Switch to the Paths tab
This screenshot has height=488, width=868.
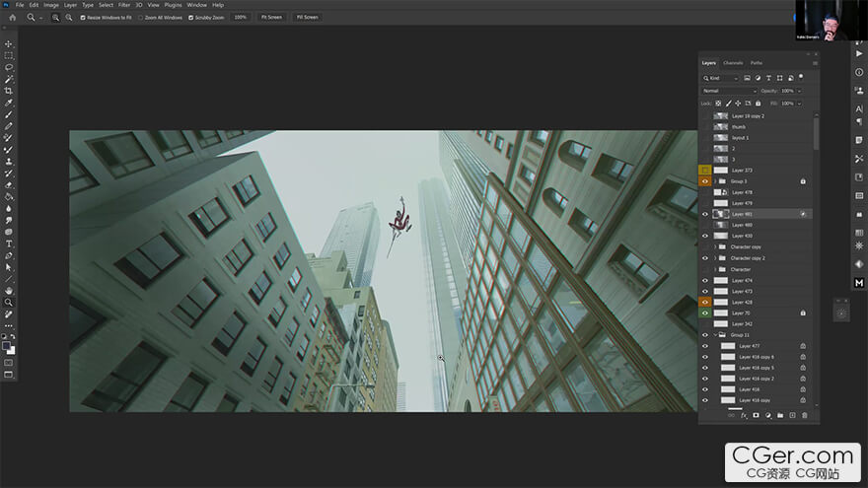point(757,63)
